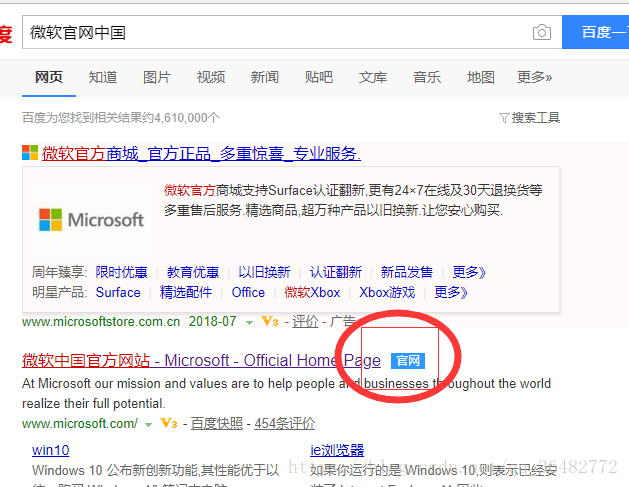Image resolution: width=629 pixels, height=487 pixels.
Task: Click 更多》 in the 明星产品 row
Action: pos(451,292)
